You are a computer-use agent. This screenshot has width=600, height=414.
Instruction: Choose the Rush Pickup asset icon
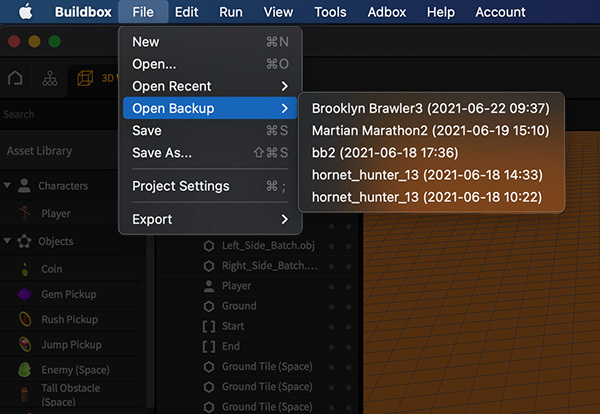click(23, 320)
